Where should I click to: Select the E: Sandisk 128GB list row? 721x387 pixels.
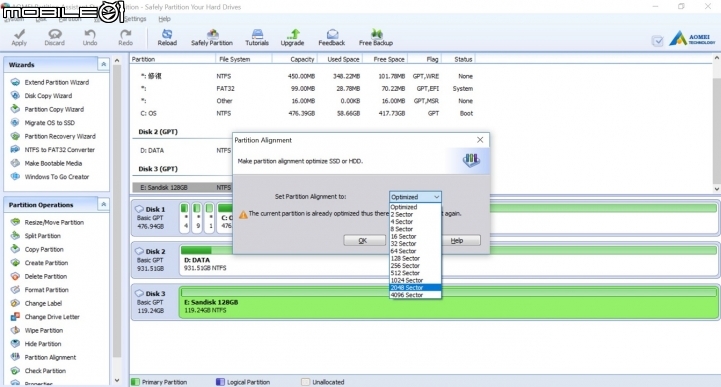(x=183, y=188)
